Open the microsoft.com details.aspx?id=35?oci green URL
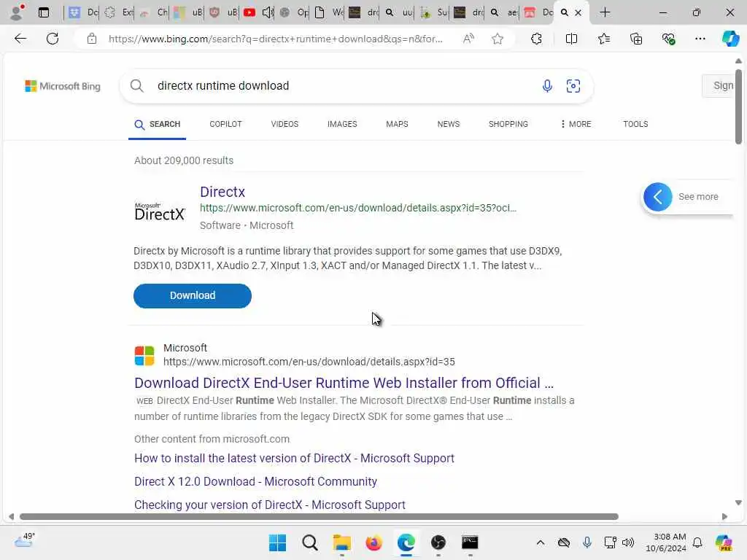 point(357,208)
